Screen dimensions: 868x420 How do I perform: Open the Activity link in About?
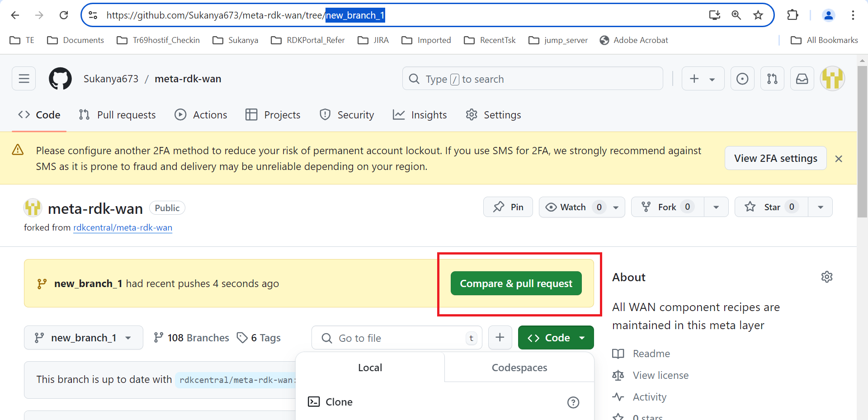coord(640,397)
